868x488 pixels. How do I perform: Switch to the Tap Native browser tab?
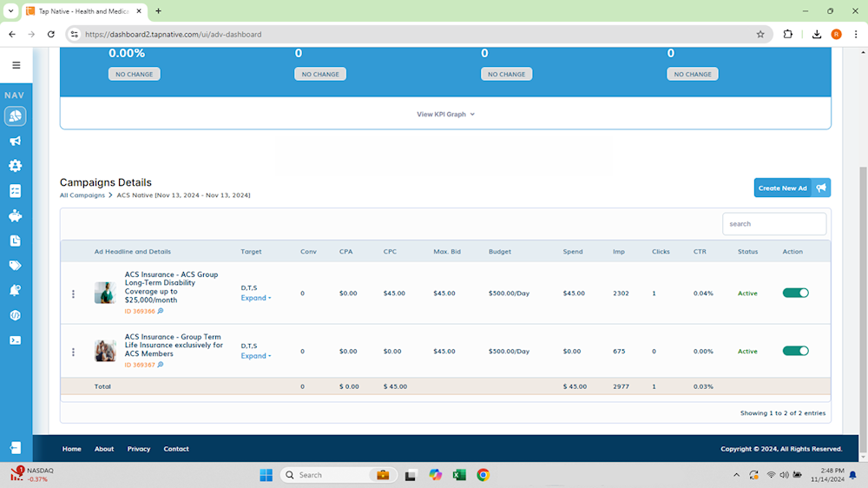(83, 11)
